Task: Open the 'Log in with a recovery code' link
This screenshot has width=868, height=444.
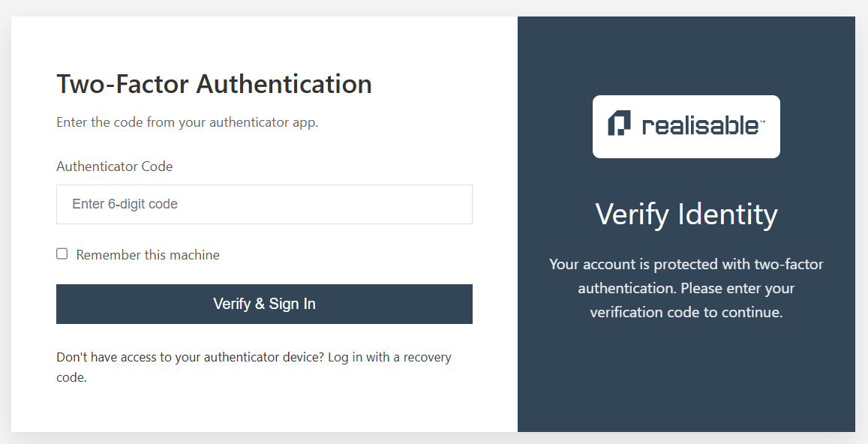Action: (389, 358)
